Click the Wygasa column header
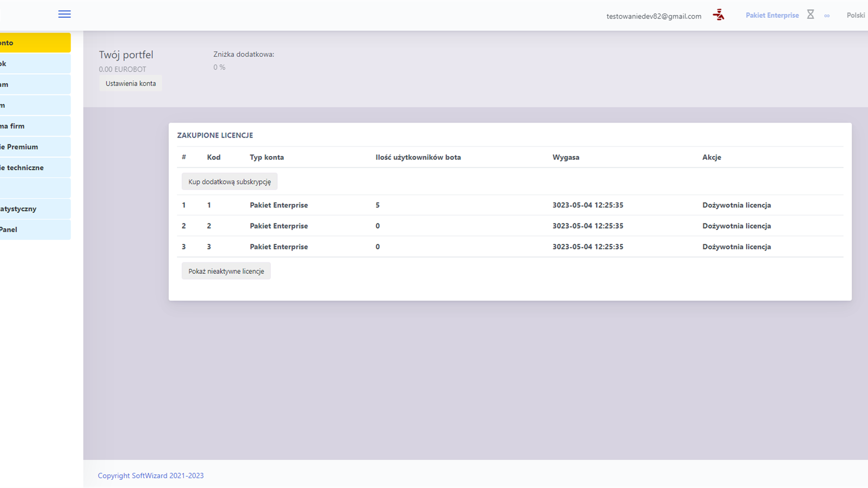 [x=566, y=157]
